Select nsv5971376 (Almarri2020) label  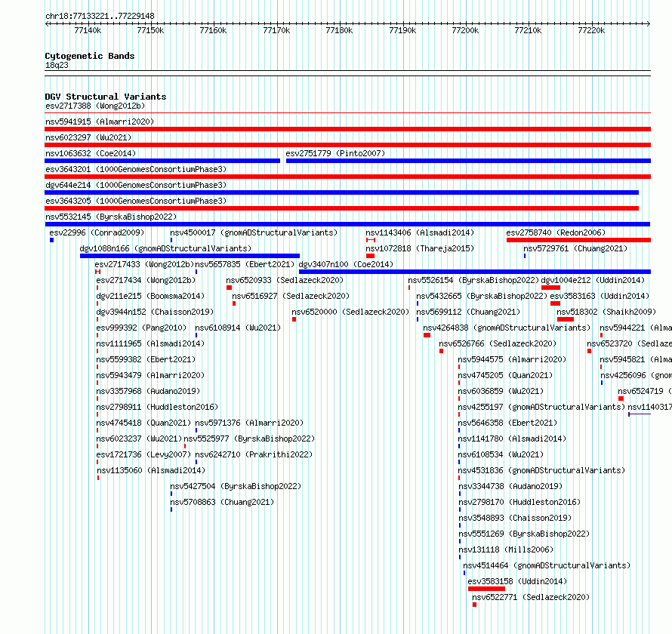pos(249,423)
